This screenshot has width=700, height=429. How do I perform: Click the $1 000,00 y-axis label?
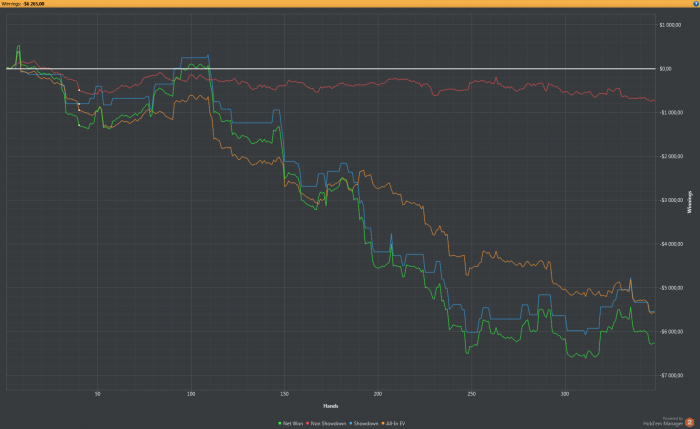tap(670, 25)
